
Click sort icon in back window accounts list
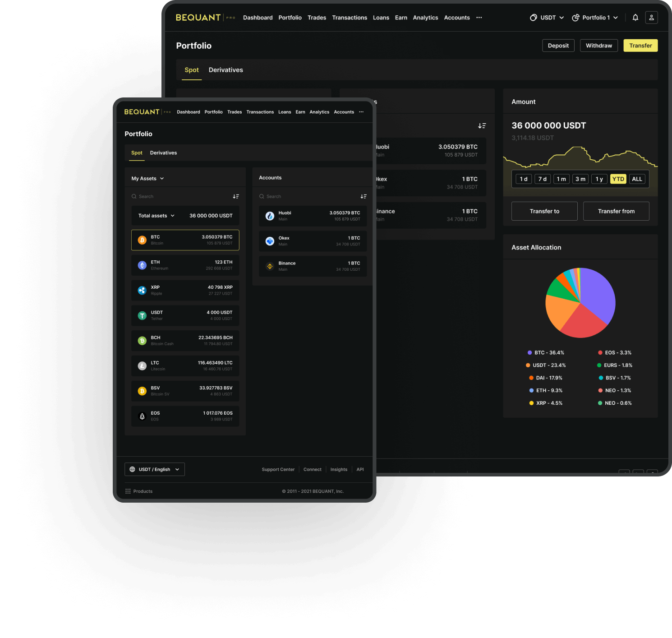click(x=482, y=126)
